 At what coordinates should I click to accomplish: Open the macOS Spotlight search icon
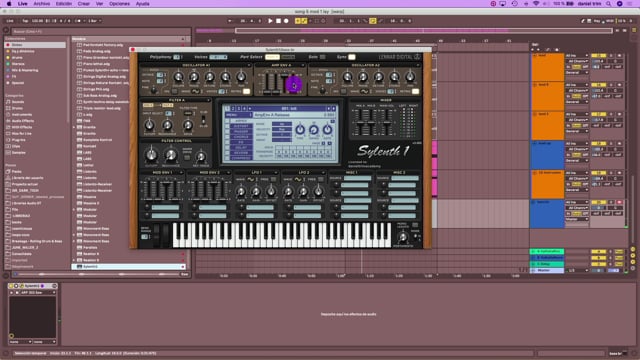point(608,4)
